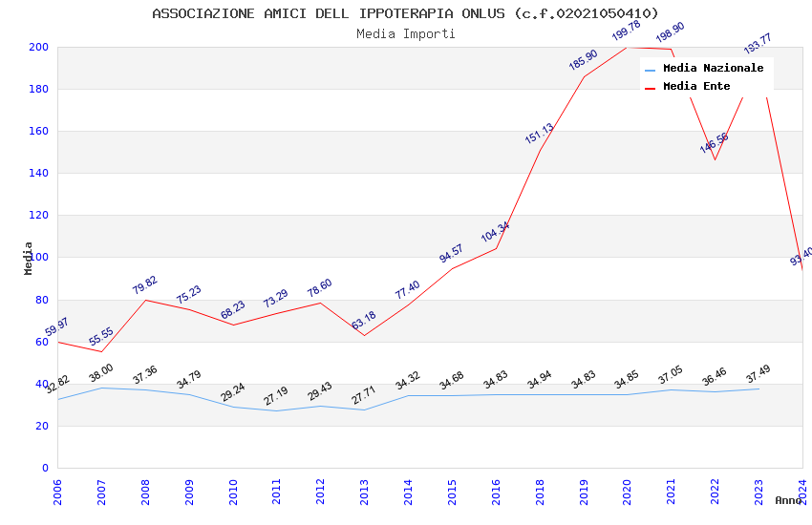The image size is (812, 525).
Task: Click the Media Ente legend entry
Action: pos(688,86)
